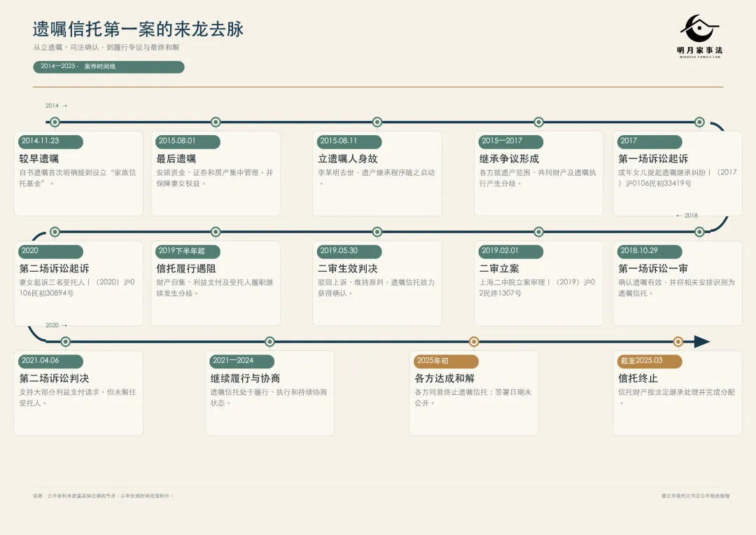
Task: Select the 2015.08.11 date badge
Action: point(349,141)
